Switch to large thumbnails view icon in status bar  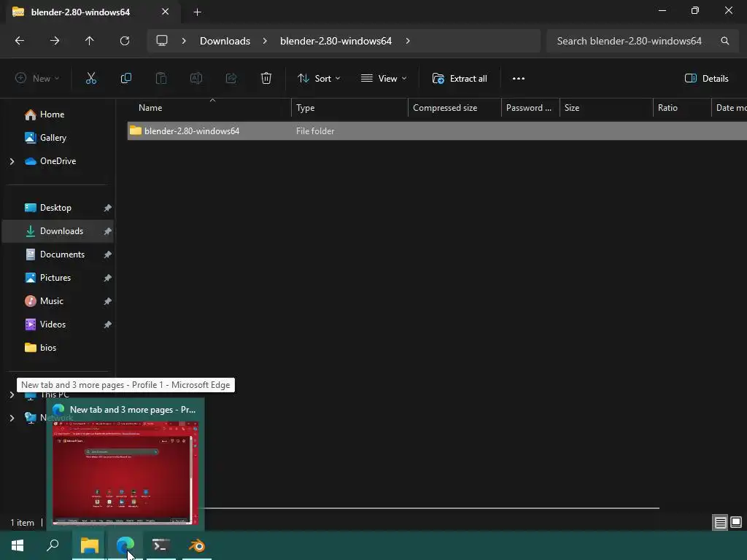736,523
